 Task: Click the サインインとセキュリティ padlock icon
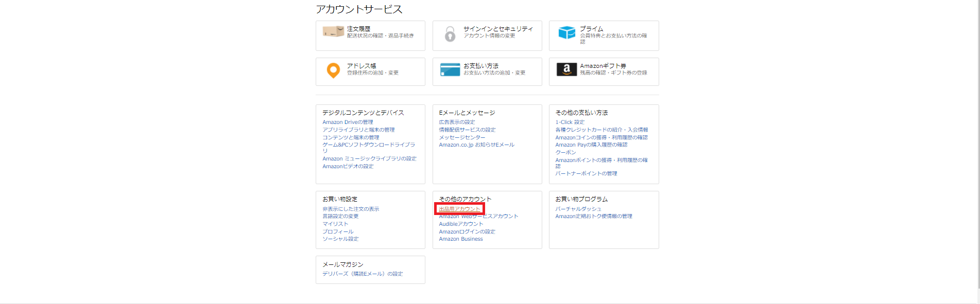pos(450,34)
